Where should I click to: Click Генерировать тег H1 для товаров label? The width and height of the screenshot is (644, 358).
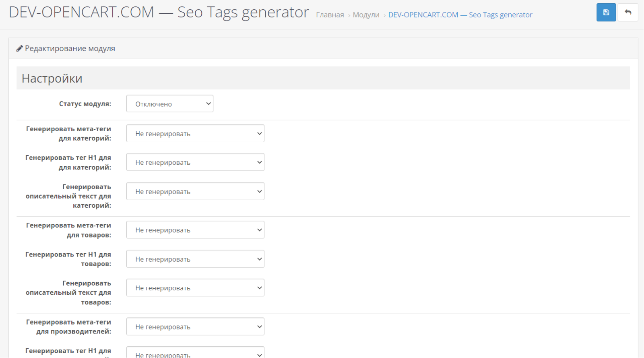point(68,259)
